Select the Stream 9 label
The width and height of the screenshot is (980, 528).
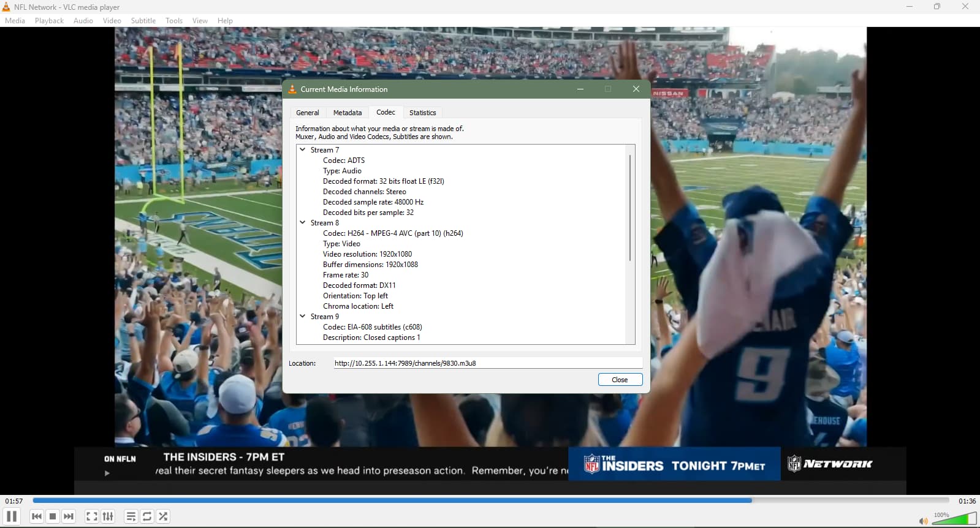point(325,317)
